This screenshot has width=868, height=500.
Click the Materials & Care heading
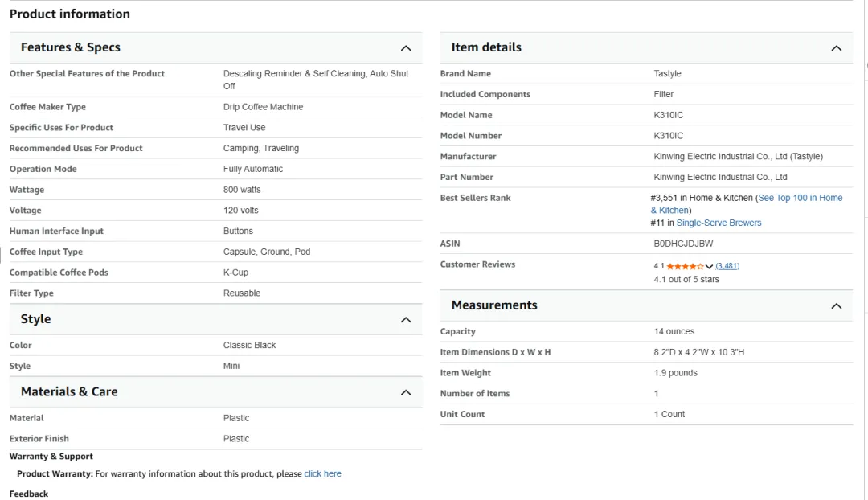tap(69, 391)
